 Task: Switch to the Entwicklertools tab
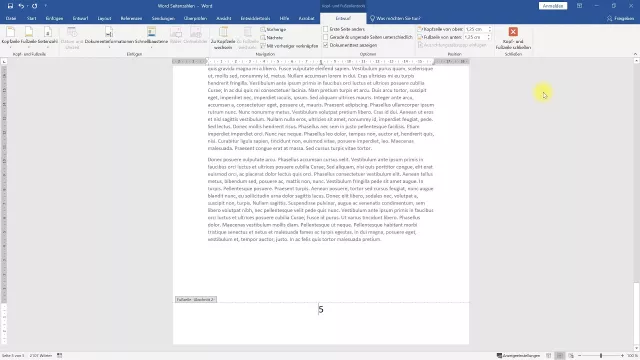[x=255, y=18]
